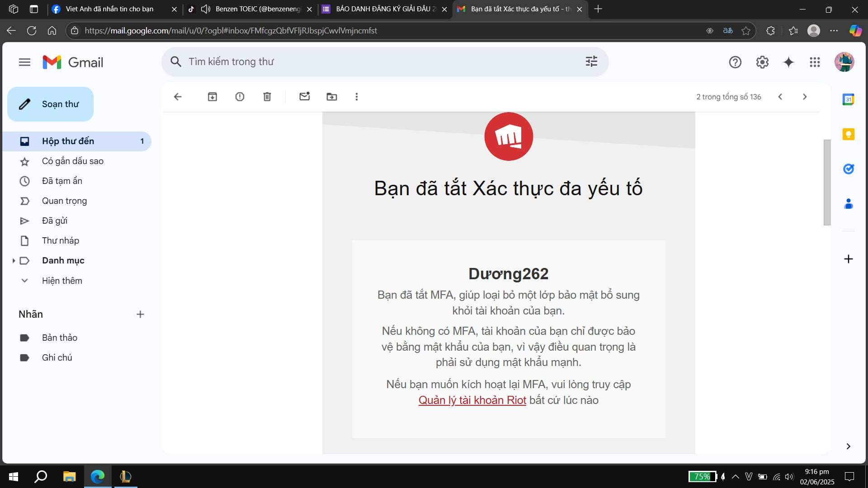Open more email actions menu
The width and height of the screenshot is (868, 488).
[357, 97]
